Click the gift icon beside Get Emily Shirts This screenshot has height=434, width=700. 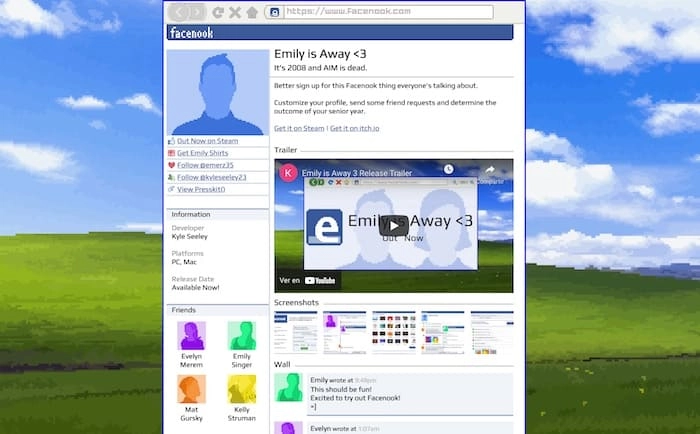pos(171,153)
